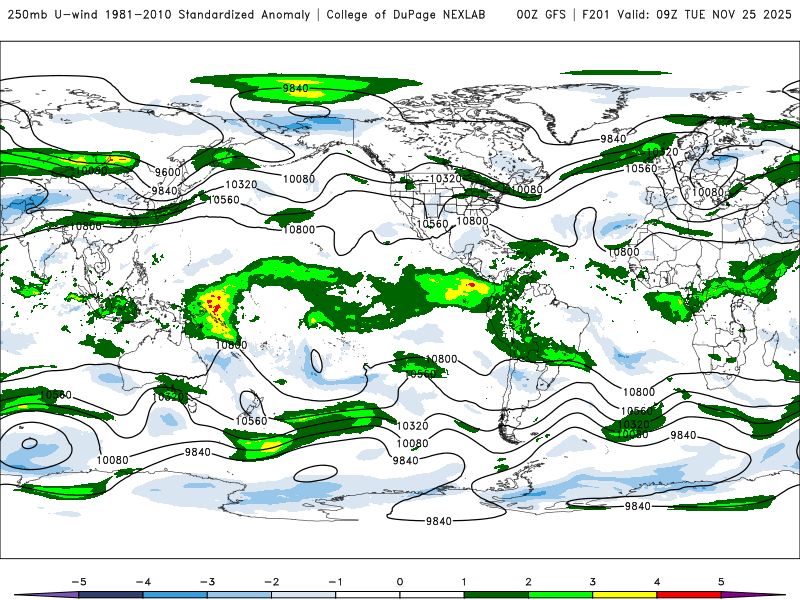The width and height of the screenshot is (800, 600).
Task: Click the '00Z GFS' model run label
Action: click(541, 14)
